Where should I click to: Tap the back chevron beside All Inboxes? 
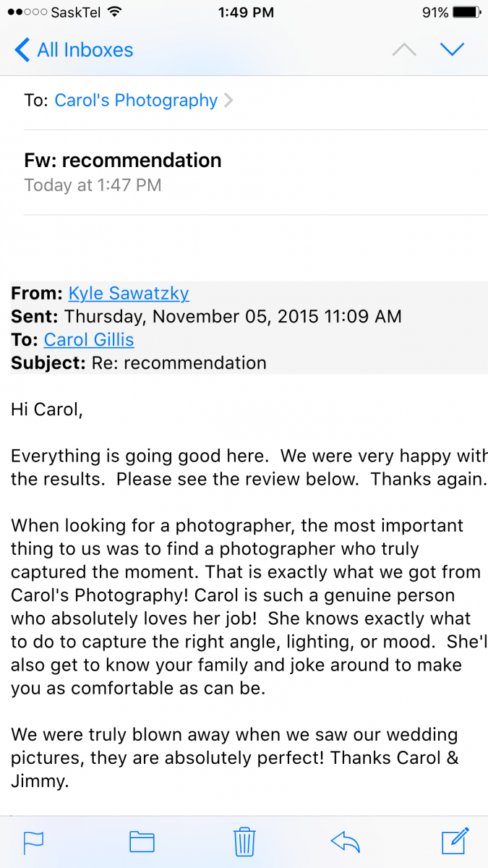[22, 50]
